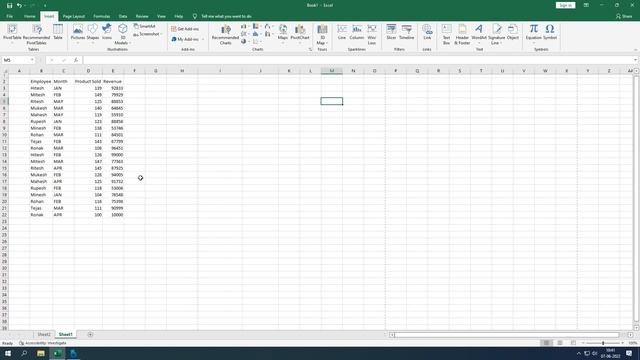The image size is (640, 360).
Task: Switch to the Formulas tab
Action: tap(102, 16)
